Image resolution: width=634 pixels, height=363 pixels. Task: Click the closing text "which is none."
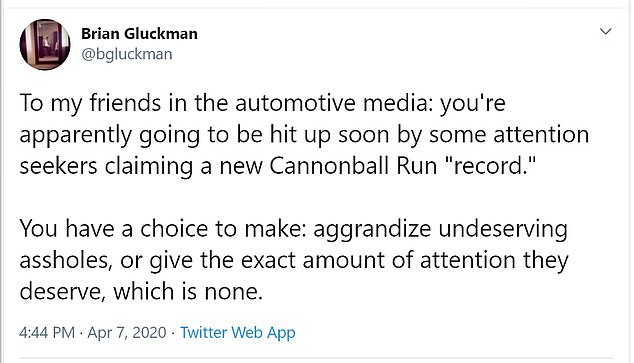(188, 291)
